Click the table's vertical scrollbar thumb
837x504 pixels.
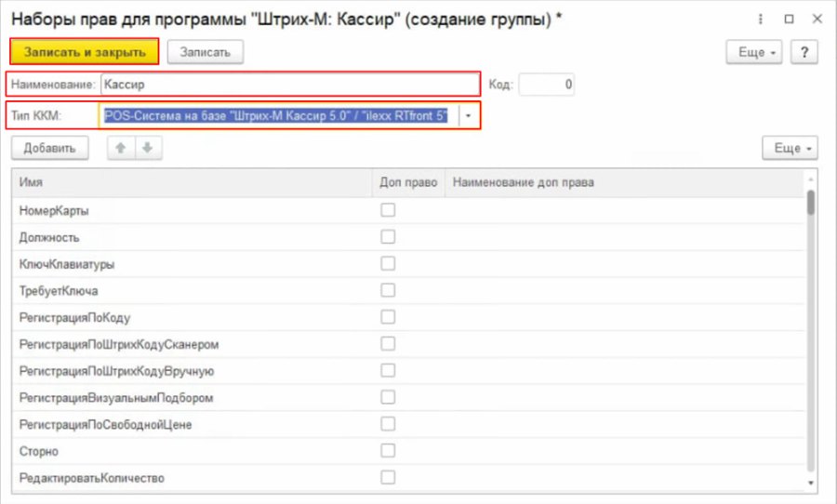811,203
